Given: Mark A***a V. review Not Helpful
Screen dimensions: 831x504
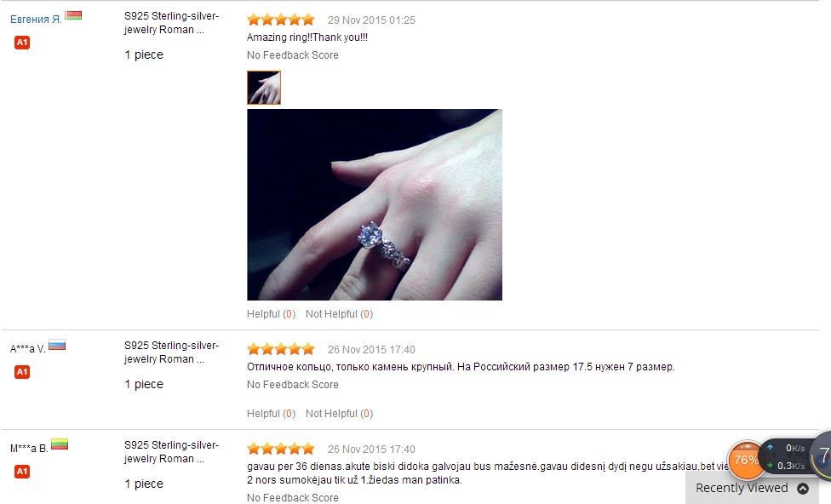Looking at the screenshot, I should 339,414.
